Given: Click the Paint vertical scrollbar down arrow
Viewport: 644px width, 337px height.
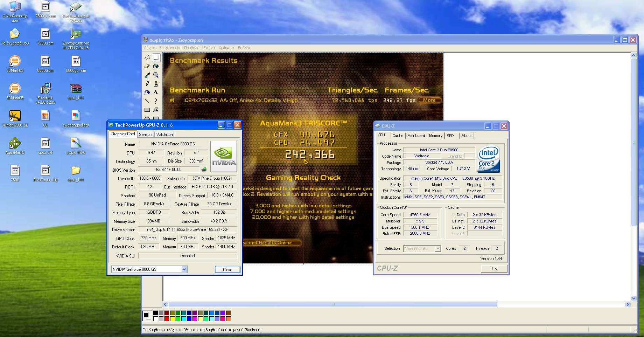Looking at the screenshot, I should click(x=633, y=298).
